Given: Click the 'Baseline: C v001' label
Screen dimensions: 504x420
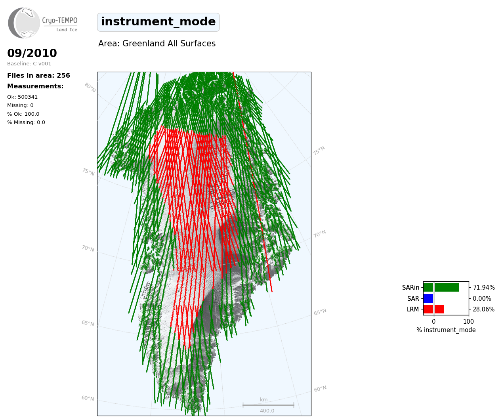Looking at the screenshot, I should click(x=29, y=64).
